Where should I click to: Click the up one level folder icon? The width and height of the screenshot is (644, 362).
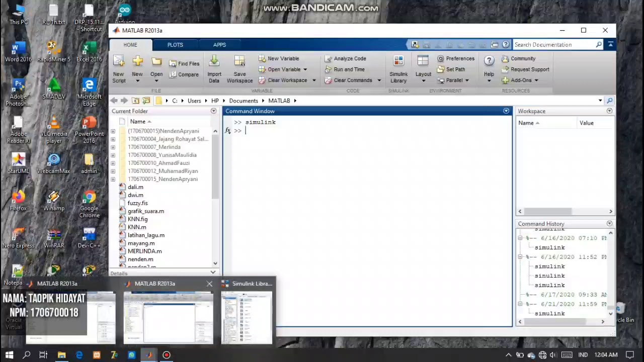coord(135,101)
